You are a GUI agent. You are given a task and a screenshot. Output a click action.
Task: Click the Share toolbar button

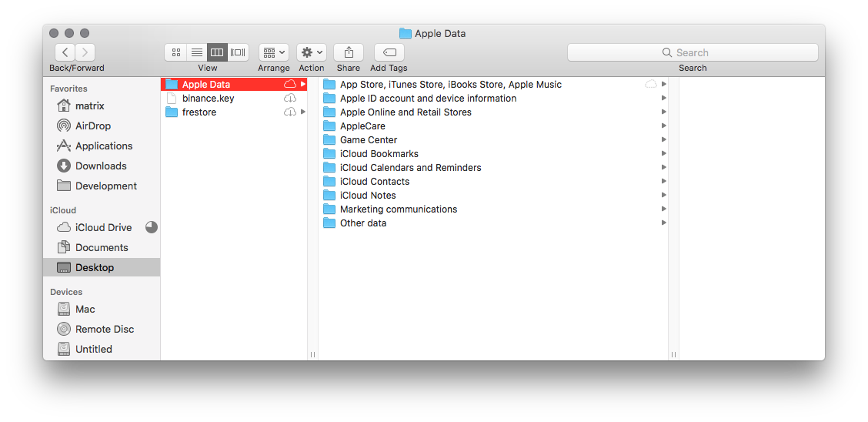point(349,52)
